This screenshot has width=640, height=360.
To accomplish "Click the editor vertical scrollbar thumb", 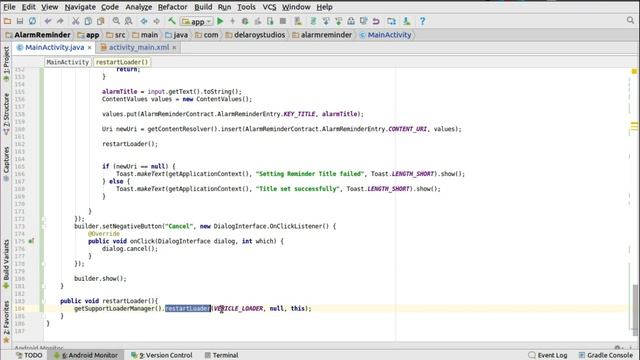I will [635, 310].
